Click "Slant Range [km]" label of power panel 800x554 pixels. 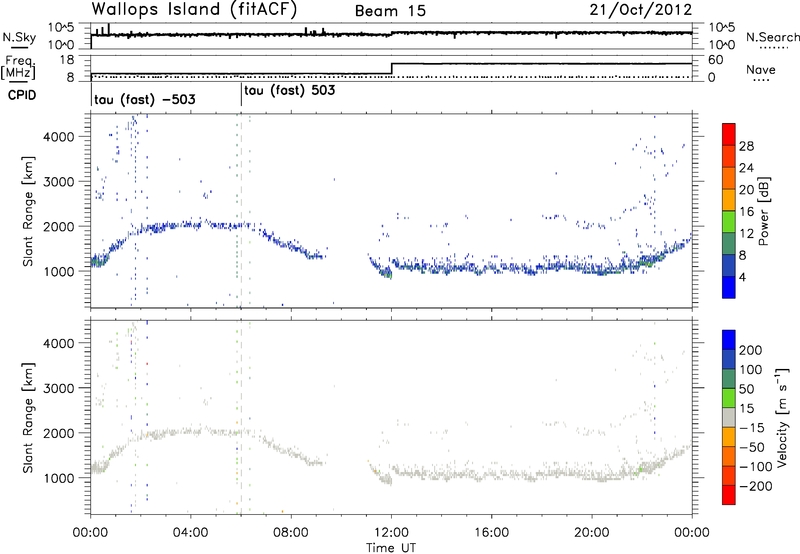[x=28, y=211]
